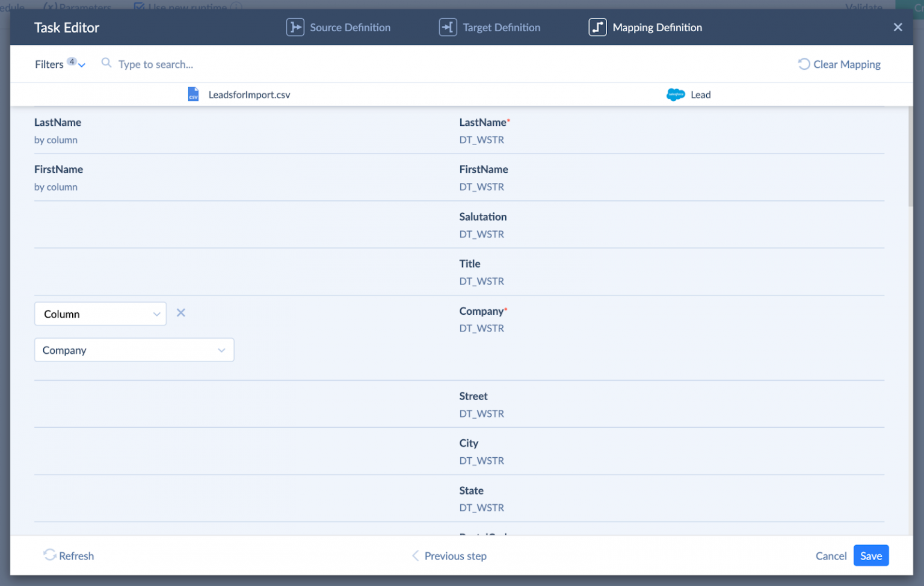Open the Column mapping type dropdown

coord(100,314)
